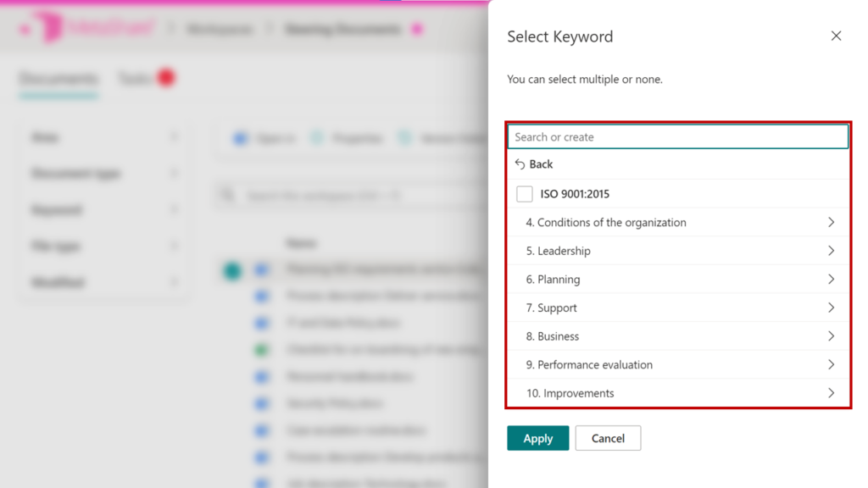Expand the 10. Improvements chevron
The width and height of the screenshot is (868, 488).
(x=831, y=393)
